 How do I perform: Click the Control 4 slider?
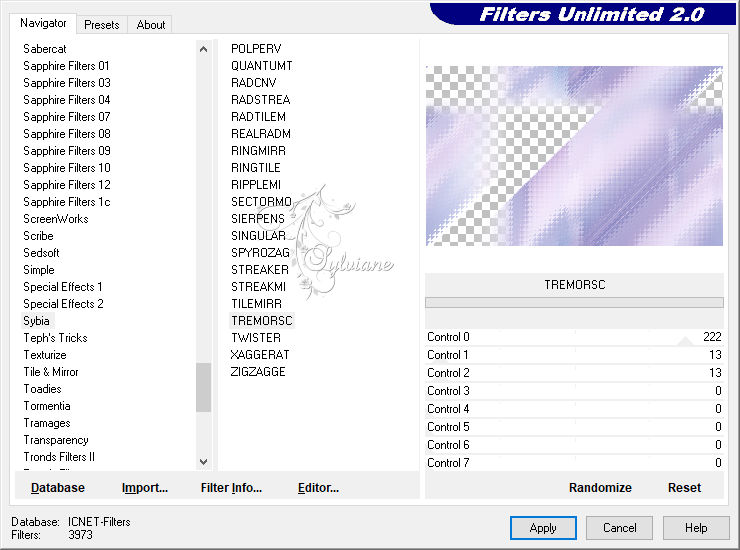574,409
